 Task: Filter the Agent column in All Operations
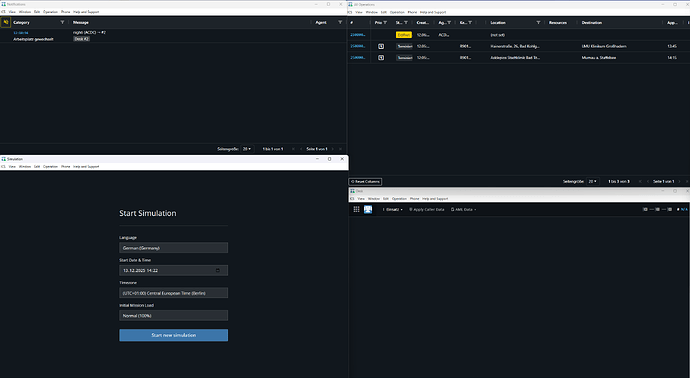click(x=449, y=22)
